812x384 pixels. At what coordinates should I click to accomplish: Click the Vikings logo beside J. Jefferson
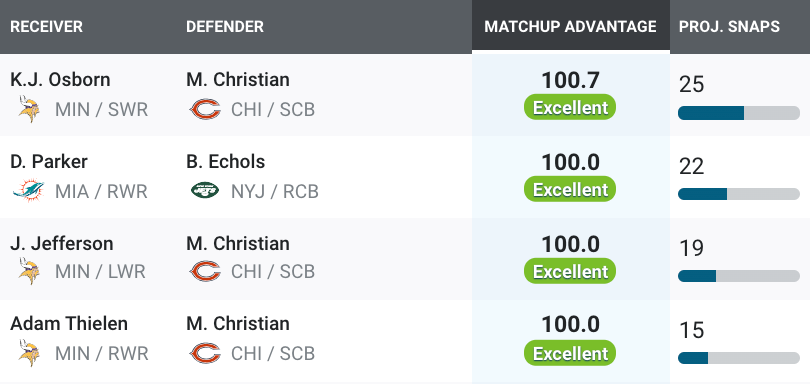pyautogui.click(x=29, y=271)
